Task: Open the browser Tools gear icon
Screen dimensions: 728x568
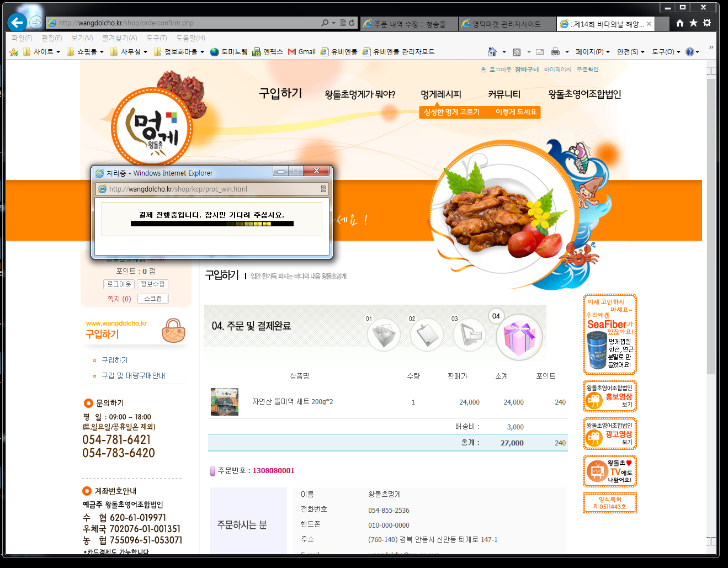Action: coord(707,23)
